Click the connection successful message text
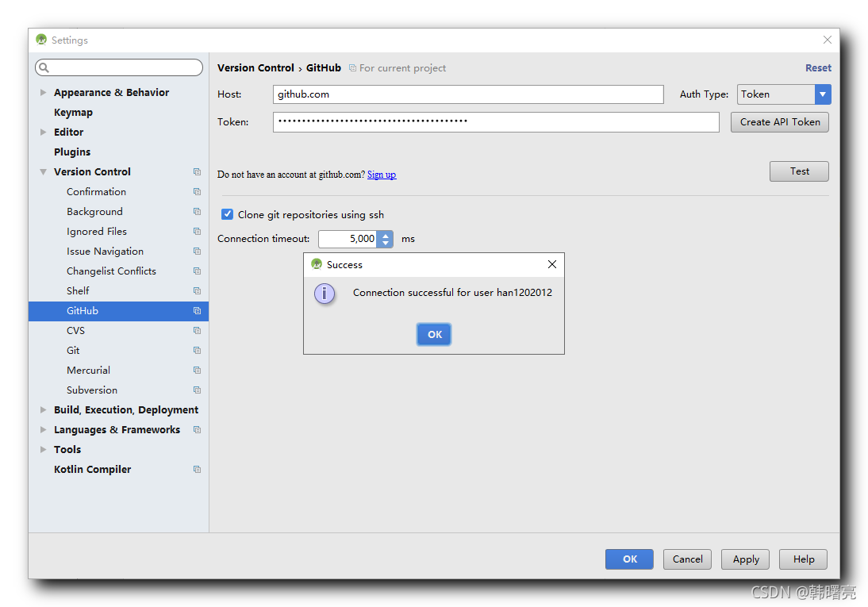The image size is (868, 607). (x=452, y=293)
